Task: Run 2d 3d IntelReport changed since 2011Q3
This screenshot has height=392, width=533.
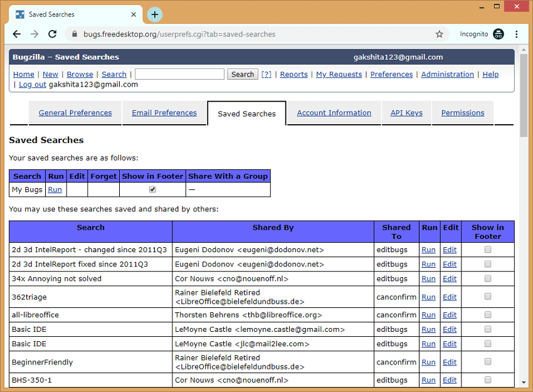Action: [x=428, y=250]
